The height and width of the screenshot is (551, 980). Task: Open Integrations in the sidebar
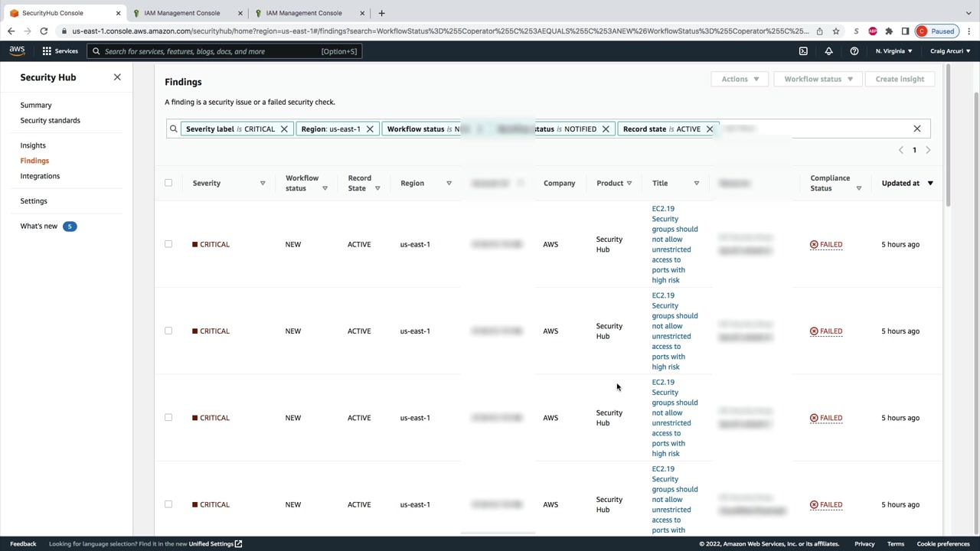pos(40,176)
